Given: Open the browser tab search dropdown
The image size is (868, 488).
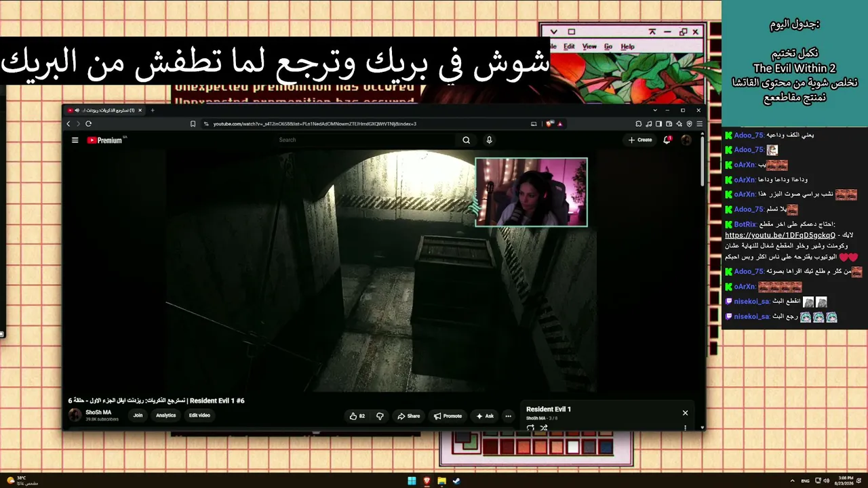Looking at the screenshot, I should click(655, 110).
